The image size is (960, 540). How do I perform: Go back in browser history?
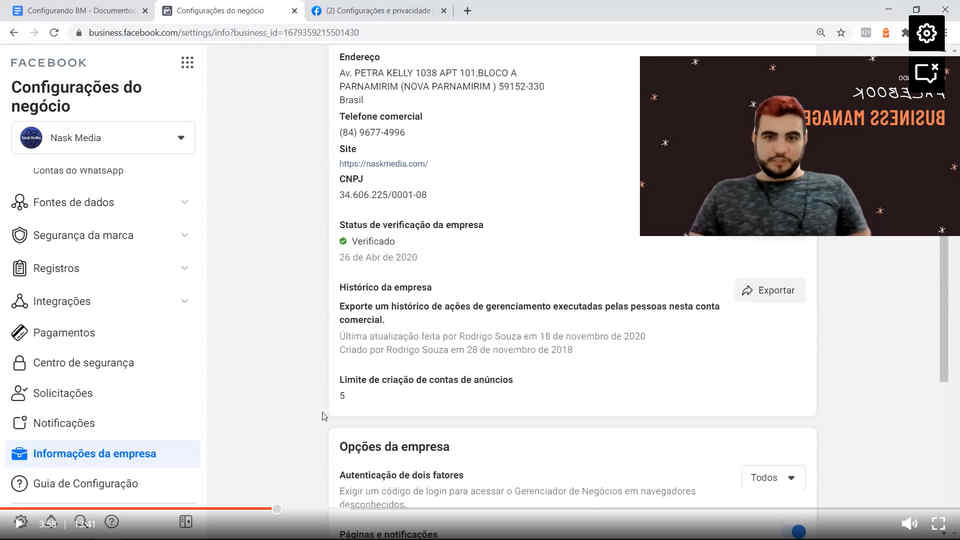click(x=14, y=32)
